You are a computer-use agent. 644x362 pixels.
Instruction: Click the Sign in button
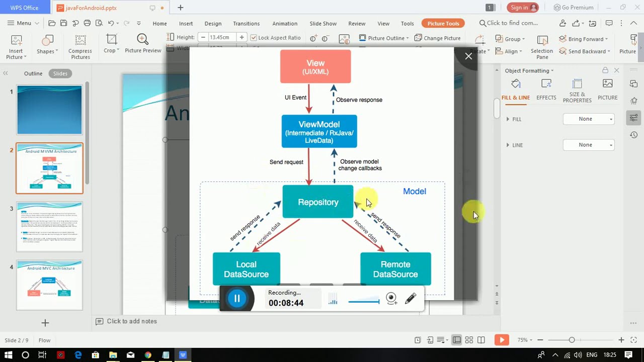[523, 8]
